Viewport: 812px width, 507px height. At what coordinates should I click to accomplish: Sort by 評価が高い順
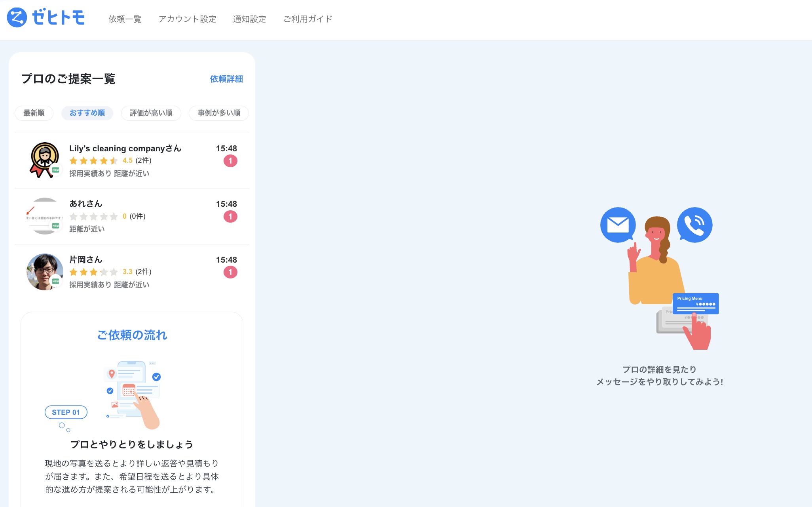151,113
